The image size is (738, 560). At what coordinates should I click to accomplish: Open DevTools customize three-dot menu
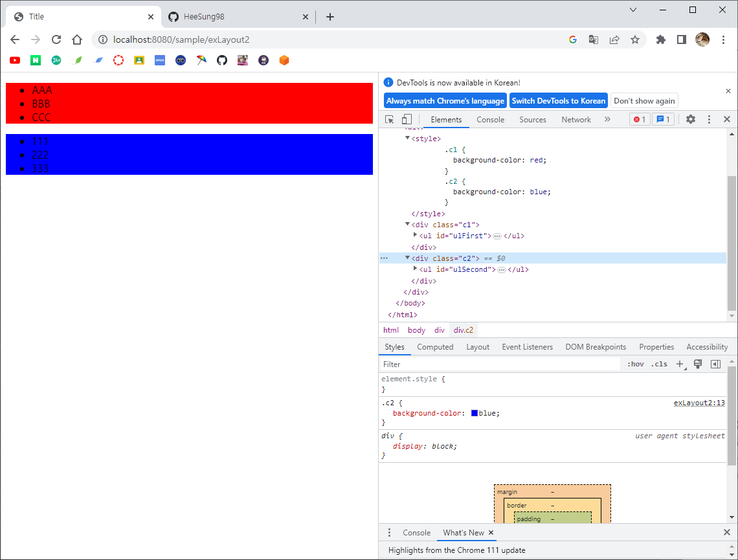[710, 120]
